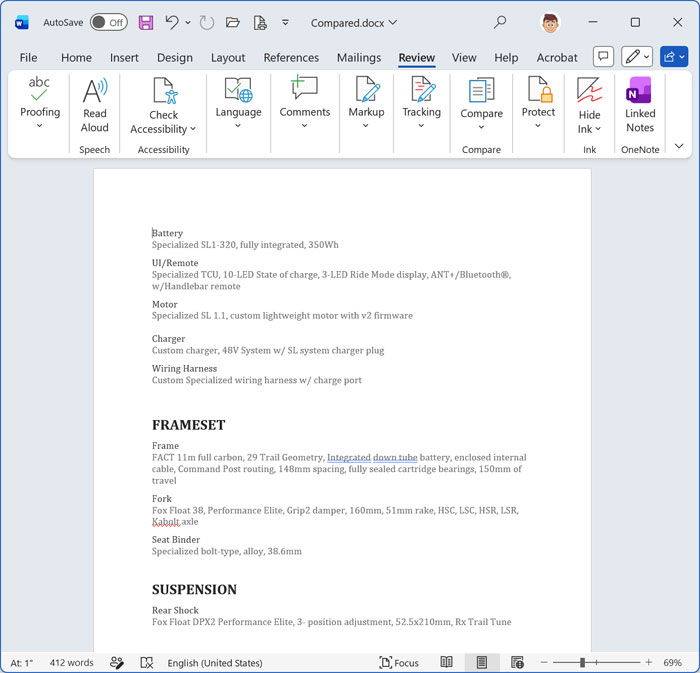Switch to the Layout tab
The height and width of the screenshot is (673, 700).
[228, 58]
